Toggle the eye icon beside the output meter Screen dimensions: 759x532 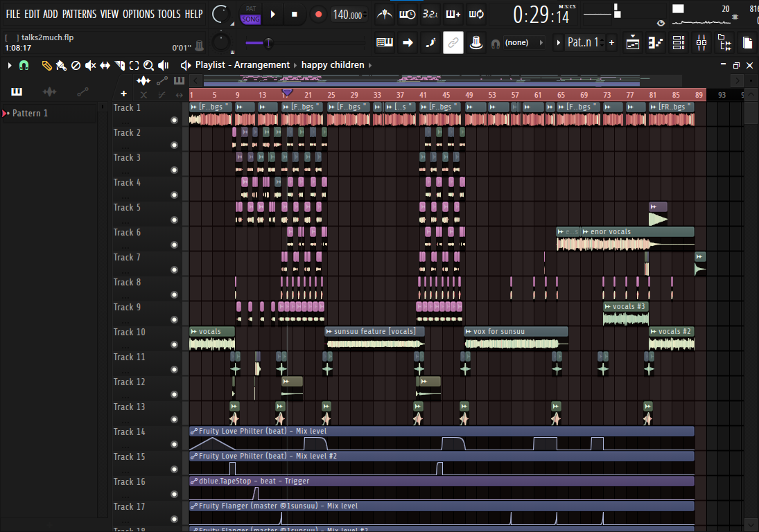[661, 23]
